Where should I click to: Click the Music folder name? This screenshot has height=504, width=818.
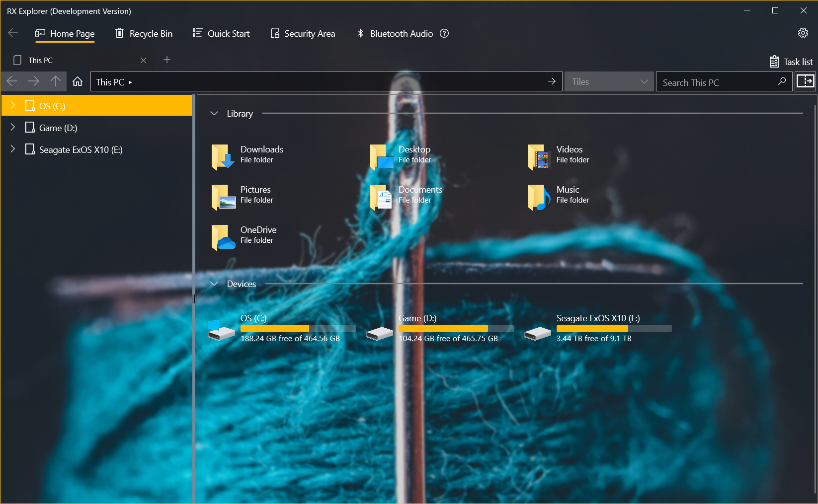(568, 190)
